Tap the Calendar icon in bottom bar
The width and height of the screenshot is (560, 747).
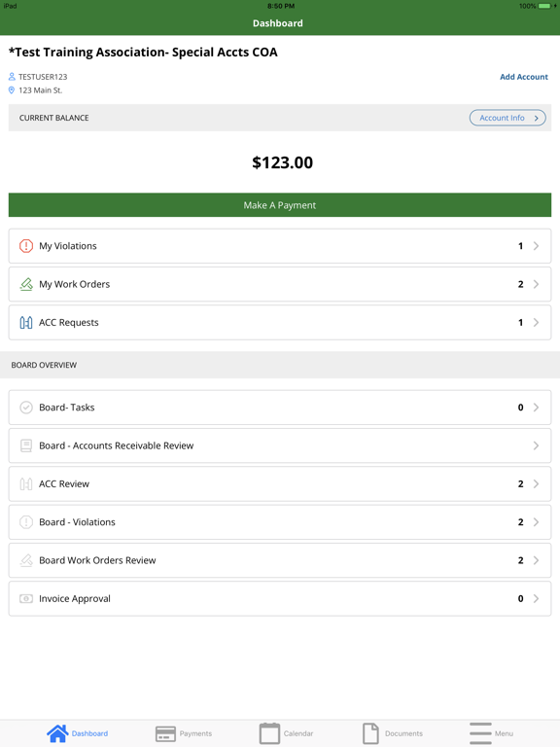269,733
